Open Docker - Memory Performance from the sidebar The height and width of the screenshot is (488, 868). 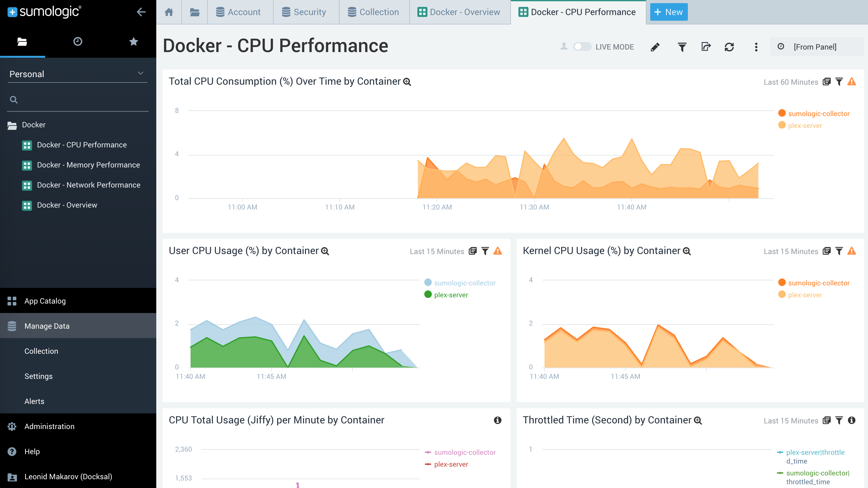[88, 165]
